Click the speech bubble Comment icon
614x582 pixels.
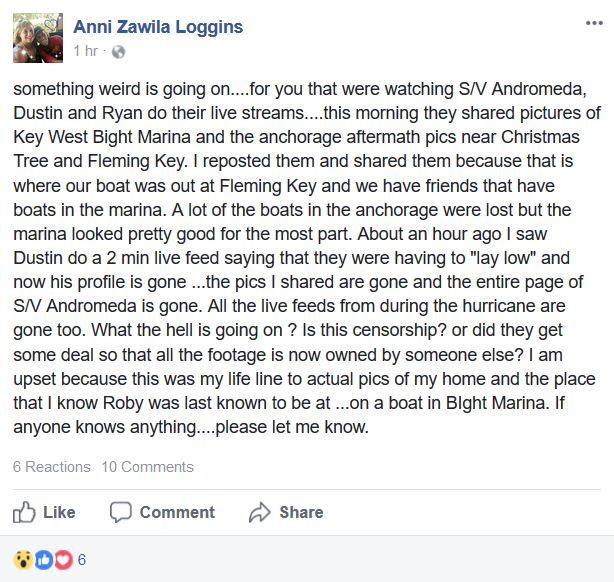121,512
